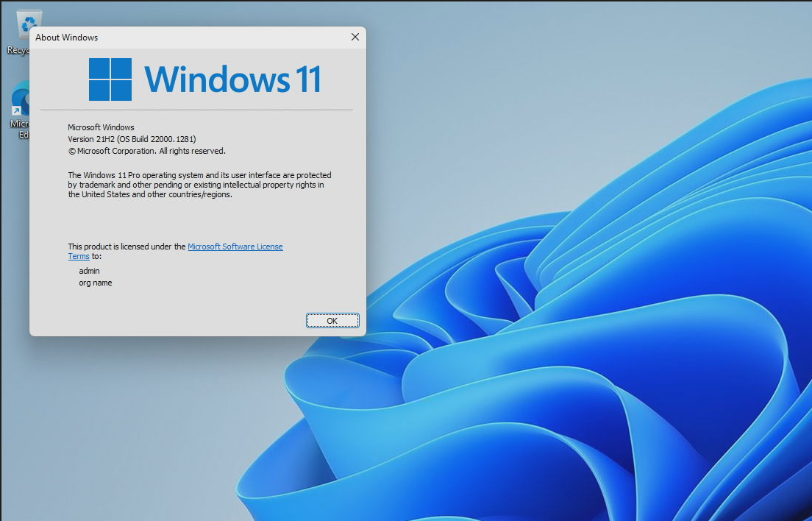Screen dimensions: 812x521
Task: Open the Microsoft Software License Terms link
Action: click(x=235, y=247)
